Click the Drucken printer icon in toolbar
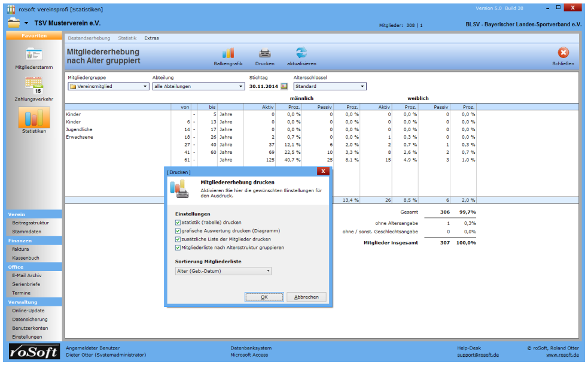This screenshot has width=588, height=365. tap(264, 54)
